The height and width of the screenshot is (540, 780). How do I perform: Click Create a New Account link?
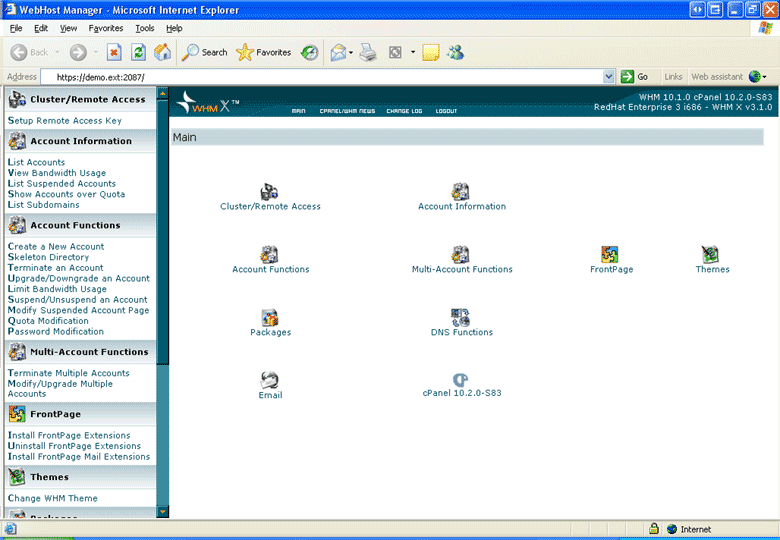pyautogui.click(x=56, y=246)
